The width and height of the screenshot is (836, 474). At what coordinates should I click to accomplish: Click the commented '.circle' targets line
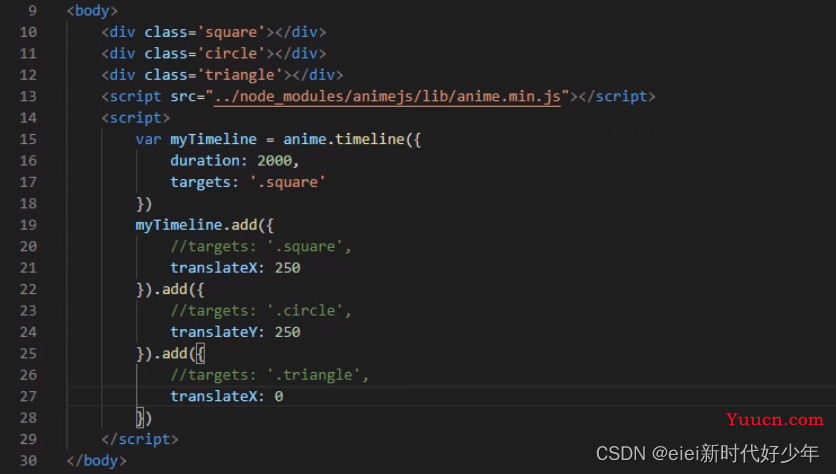[261, 311]
